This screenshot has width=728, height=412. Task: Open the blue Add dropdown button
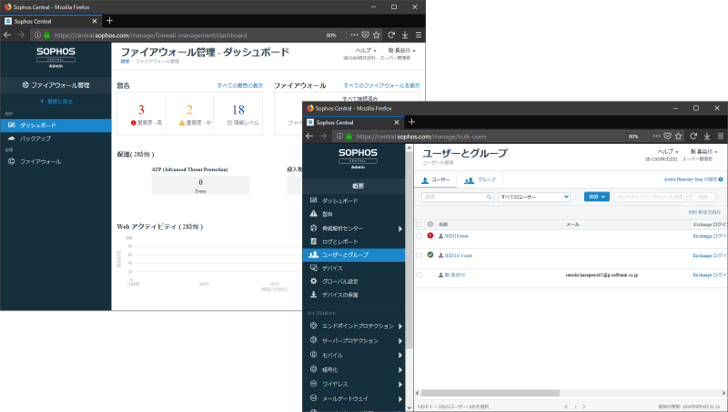click(x=597, y=197)
